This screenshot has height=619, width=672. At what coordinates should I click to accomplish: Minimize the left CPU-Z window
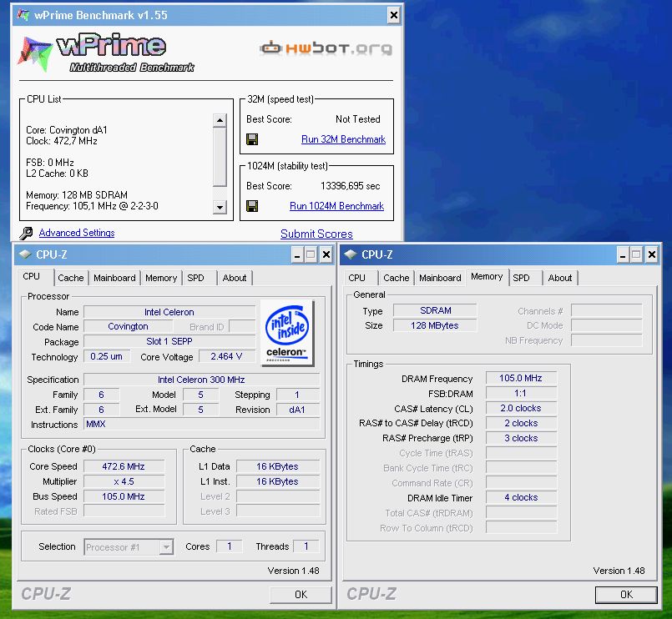click(297, 255)
